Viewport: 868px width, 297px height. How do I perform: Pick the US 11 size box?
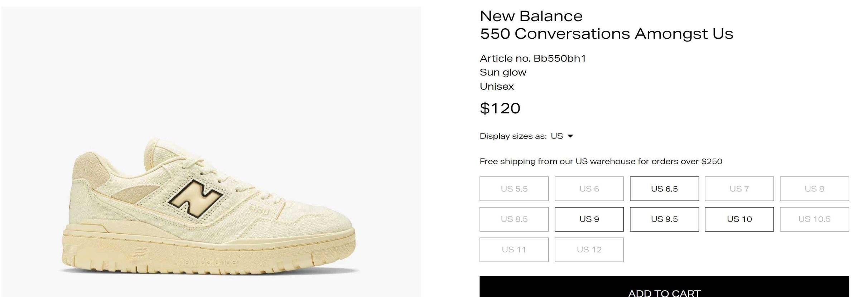point(514,249)
